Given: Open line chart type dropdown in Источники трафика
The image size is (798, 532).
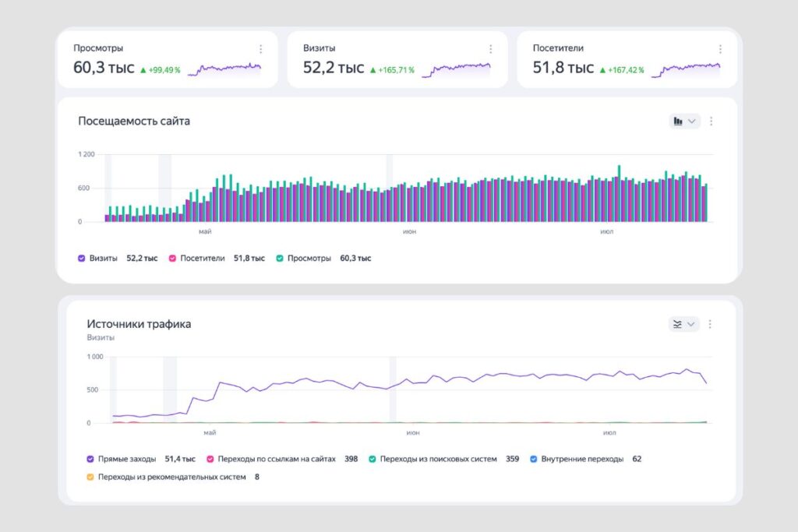Looking at the screenshot, I should tap(683, 324).
